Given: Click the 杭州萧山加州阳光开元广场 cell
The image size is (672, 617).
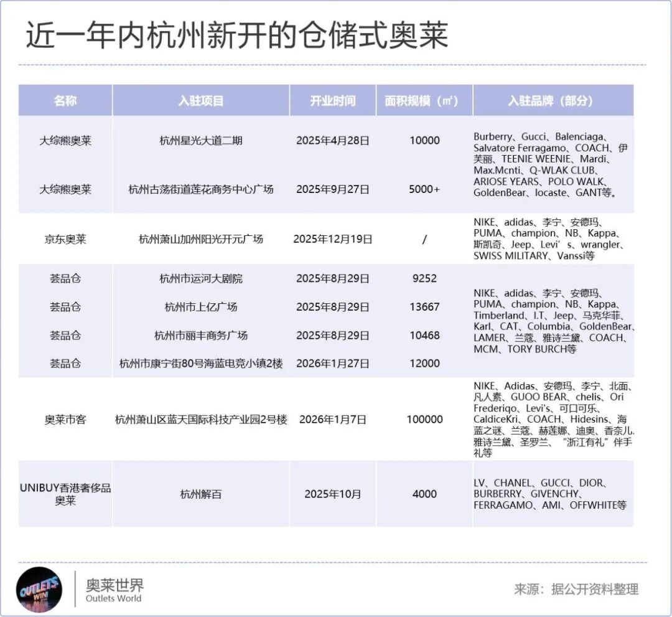Looking at the screenshot, I should point(201,239).
